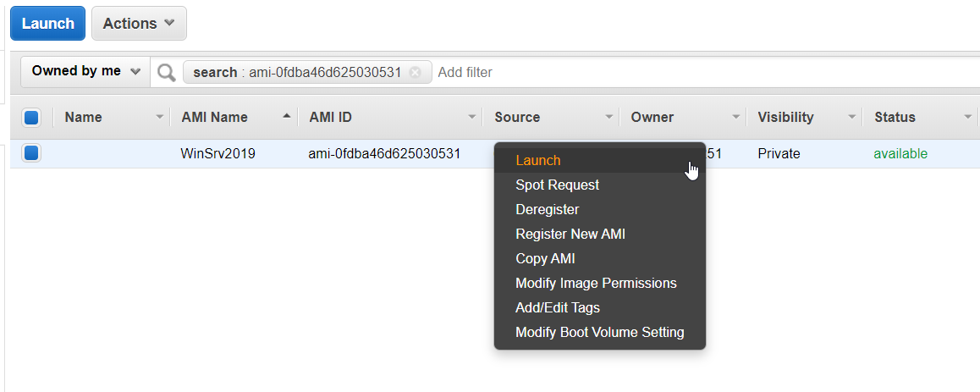Select Spot Request in context menu

coord(557,185)
